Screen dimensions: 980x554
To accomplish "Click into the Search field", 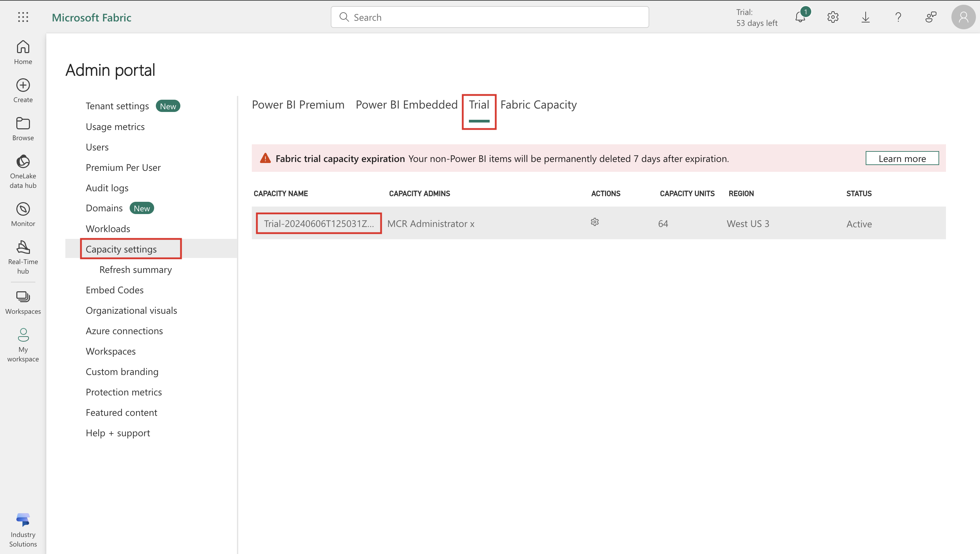I will (x=490, y=17).
